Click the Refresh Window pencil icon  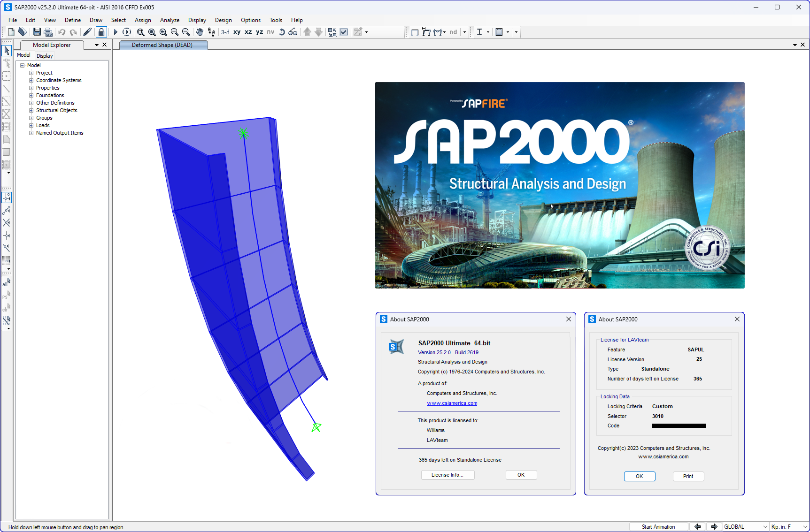click(x=87, y=32)
